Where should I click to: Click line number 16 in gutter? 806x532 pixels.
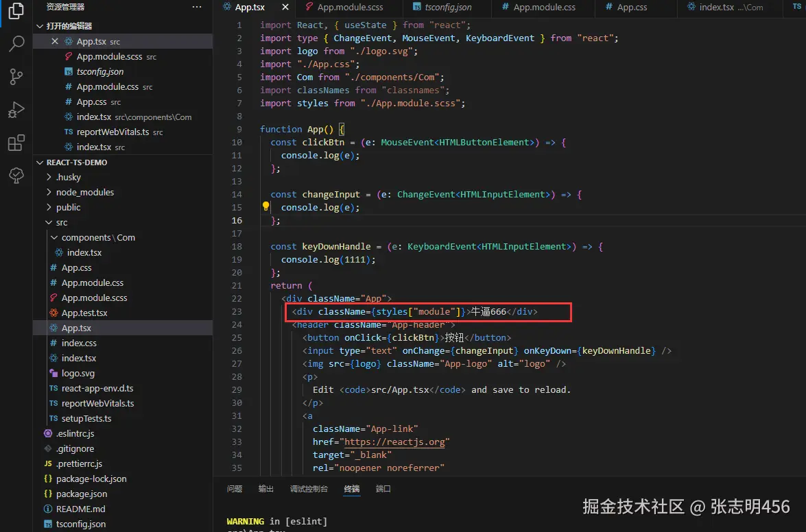click(x=237, y=220)
